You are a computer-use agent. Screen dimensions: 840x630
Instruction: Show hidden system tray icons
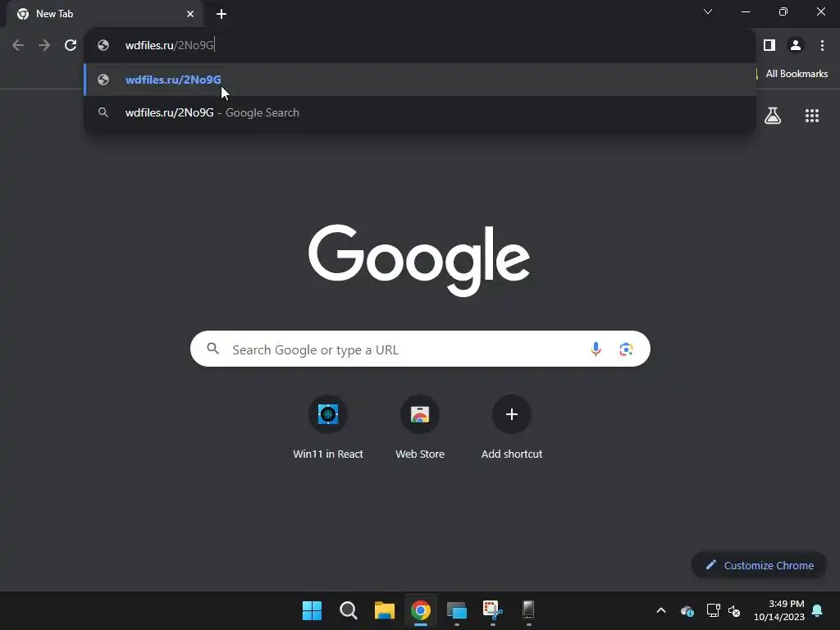(661, 610)
